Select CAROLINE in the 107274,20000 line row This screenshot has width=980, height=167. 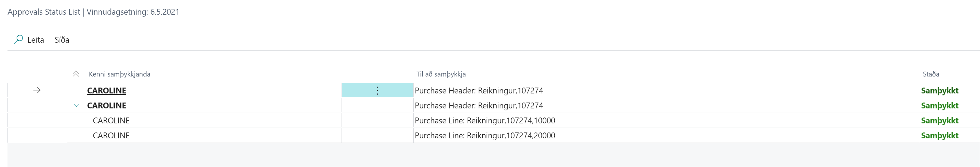[x=111, y=135]
